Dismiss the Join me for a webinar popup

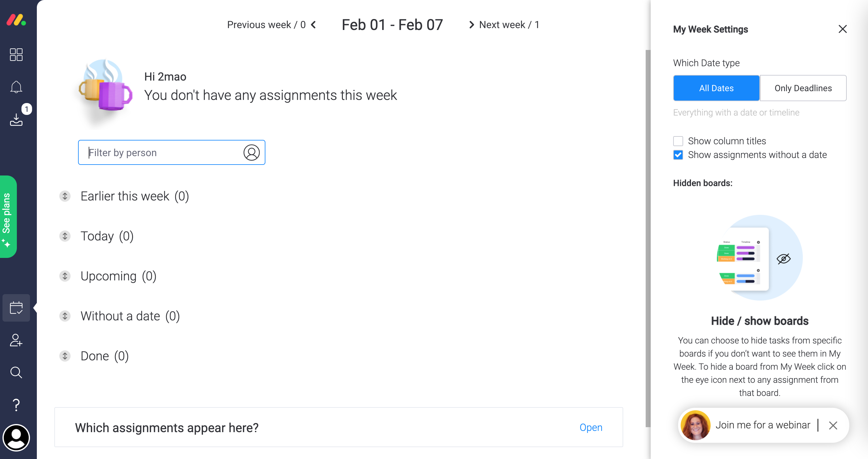(x=832, y=425)
